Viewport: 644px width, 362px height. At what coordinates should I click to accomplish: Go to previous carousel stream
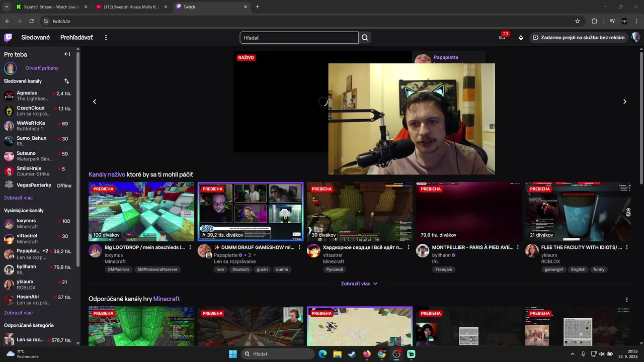pyautogui.click(x=94, y=102)
